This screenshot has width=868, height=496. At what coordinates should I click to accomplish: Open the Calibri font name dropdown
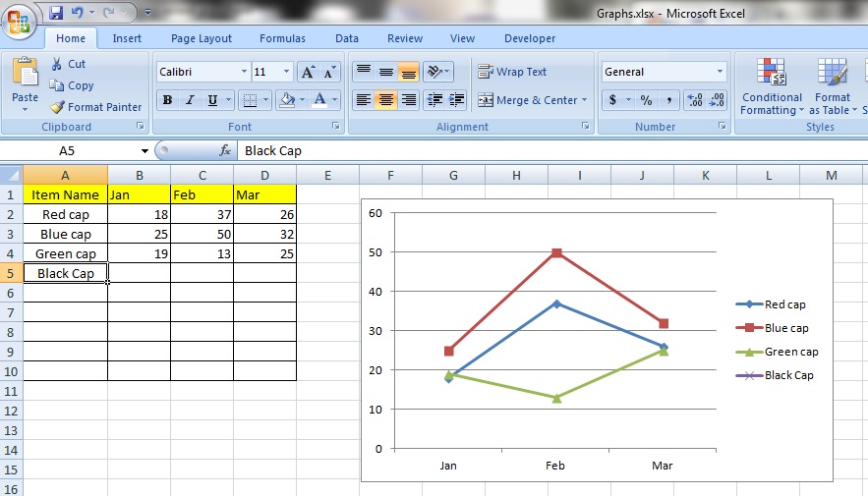(244, 73)
